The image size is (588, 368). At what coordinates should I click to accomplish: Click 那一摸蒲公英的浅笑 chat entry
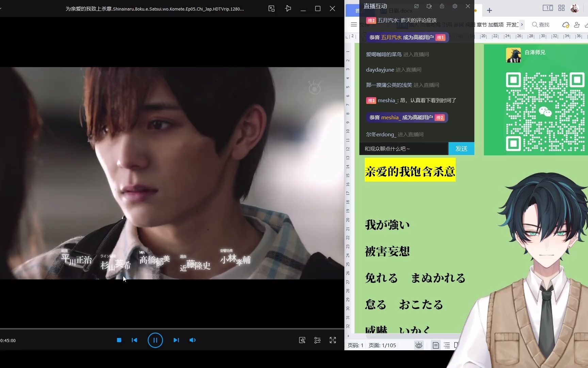(403, 85)
